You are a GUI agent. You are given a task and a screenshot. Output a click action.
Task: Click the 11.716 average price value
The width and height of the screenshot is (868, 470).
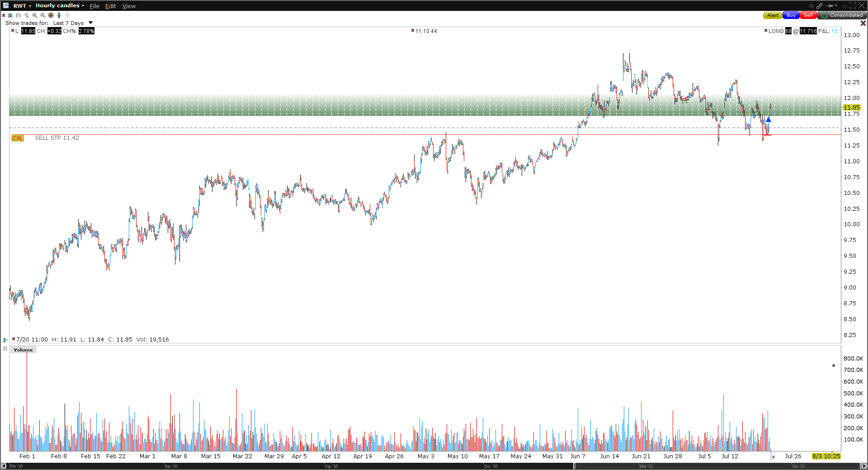tap(808, 31)
